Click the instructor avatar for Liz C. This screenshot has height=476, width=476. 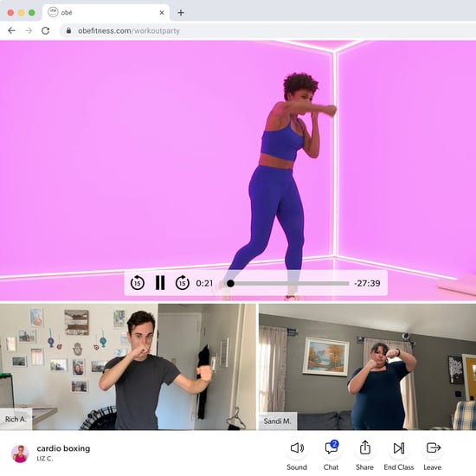tap(20, 453)
